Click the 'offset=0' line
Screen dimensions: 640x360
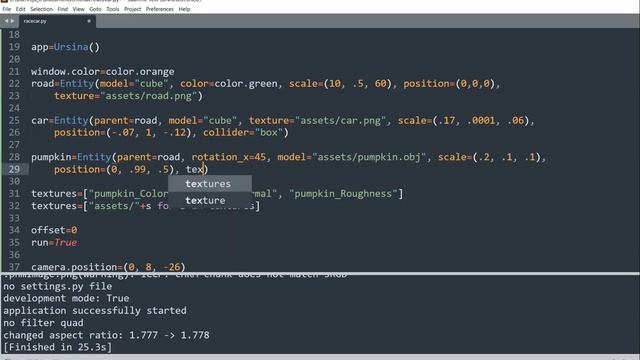(x=54, y=230)
